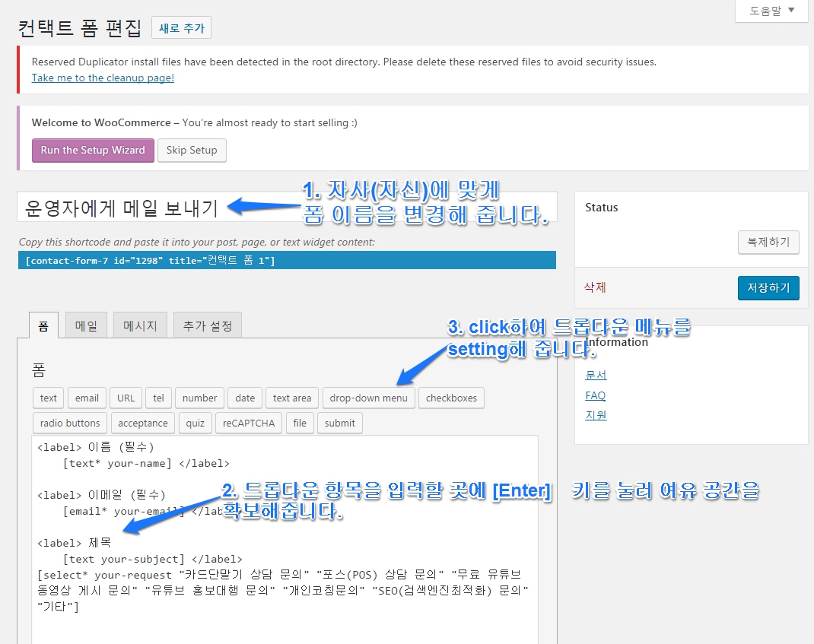Add a date field form tag
The image size is (814, 644).
pyautogui.click(x=245, y=398)
